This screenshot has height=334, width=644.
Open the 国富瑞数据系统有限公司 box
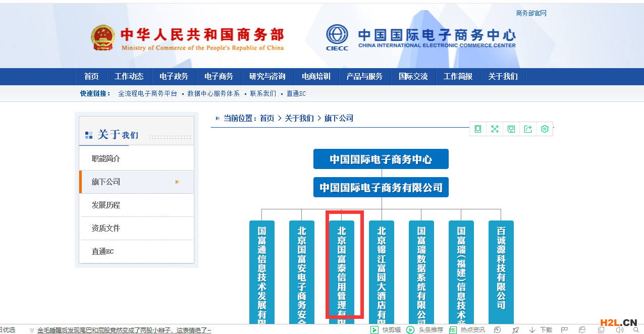[421, 272]
